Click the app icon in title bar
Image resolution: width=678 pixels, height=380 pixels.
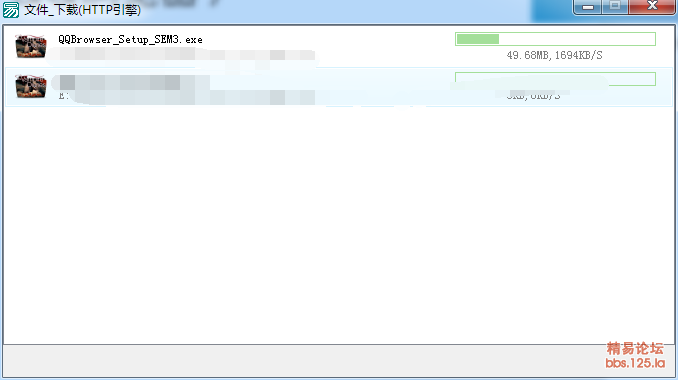coord(11,10)
